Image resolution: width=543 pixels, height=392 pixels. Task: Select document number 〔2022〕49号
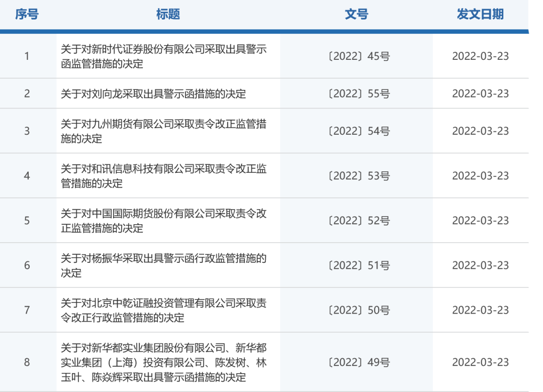point(359,362)
